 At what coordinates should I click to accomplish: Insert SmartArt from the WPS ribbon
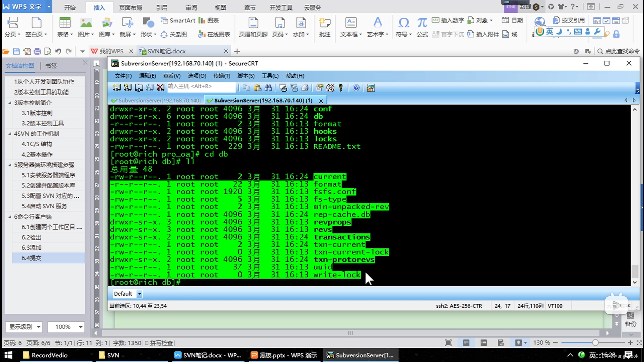pos(178,20)
